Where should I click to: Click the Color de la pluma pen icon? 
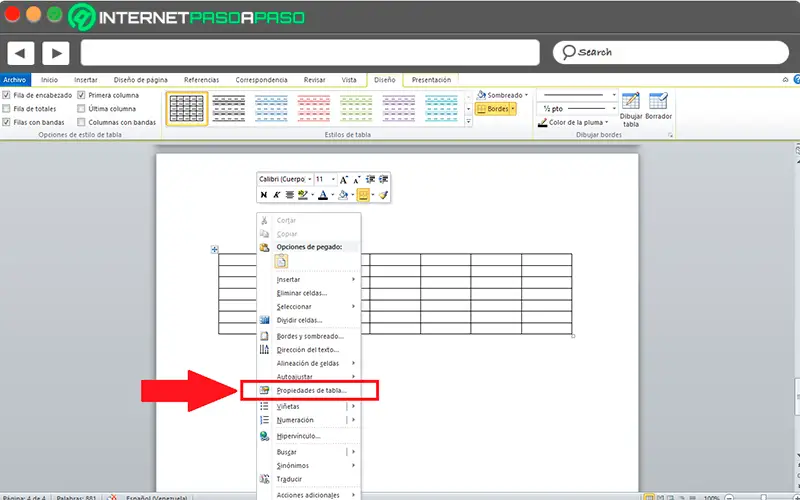[542, 122]
